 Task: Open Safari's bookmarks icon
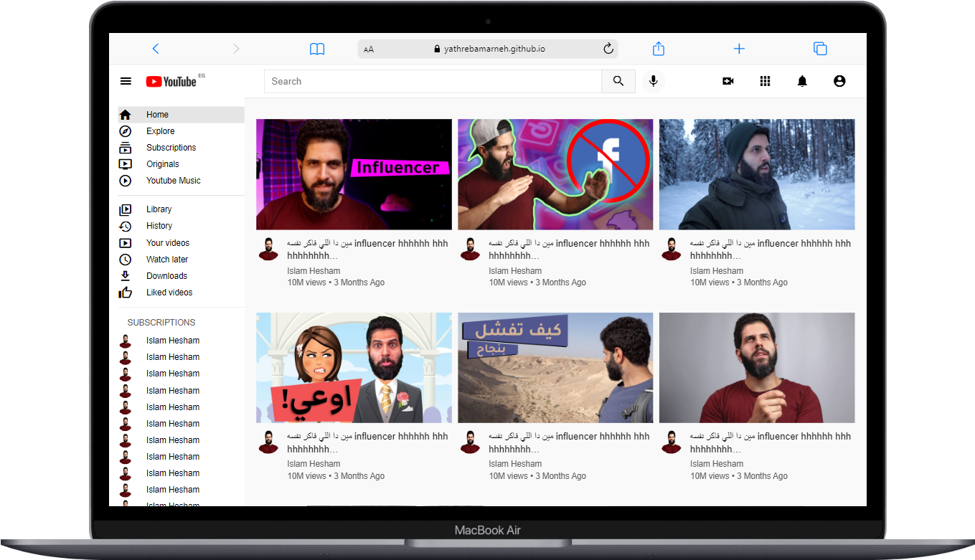[316, 48]
